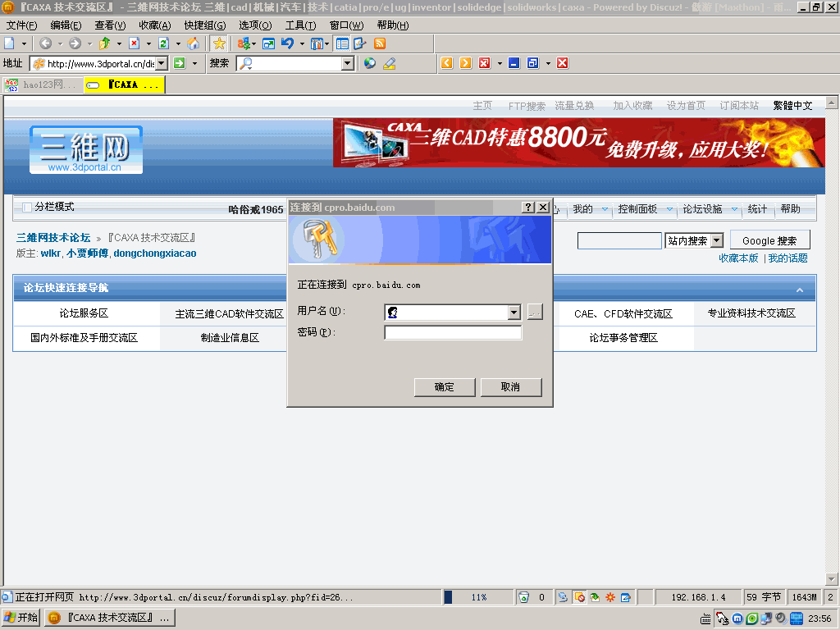Click in the 密码 password field
Viewport: 840px width, 630px height.
453,333
